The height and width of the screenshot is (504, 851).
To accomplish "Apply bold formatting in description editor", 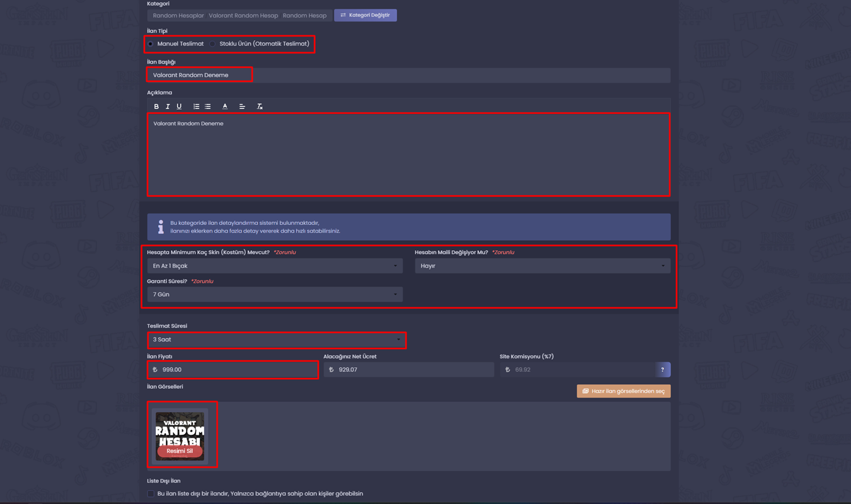I will pos(156,106).
